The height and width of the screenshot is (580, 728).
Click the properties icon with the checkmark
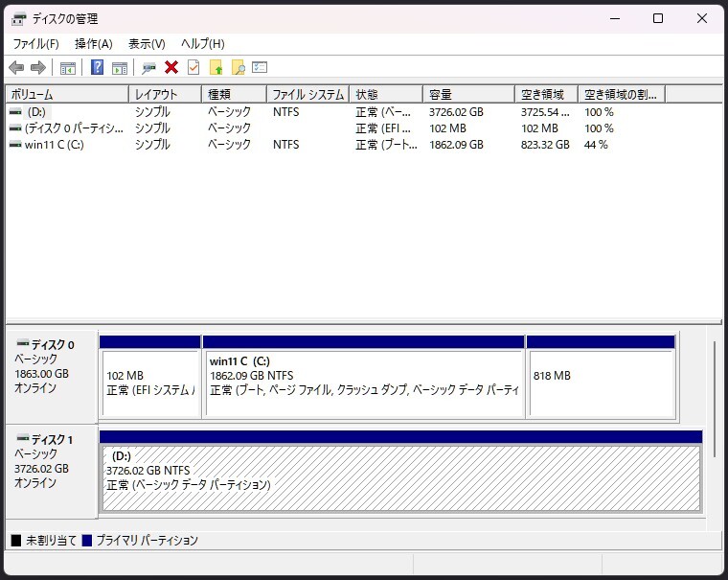pyautogui.click(x=193, y=67)
